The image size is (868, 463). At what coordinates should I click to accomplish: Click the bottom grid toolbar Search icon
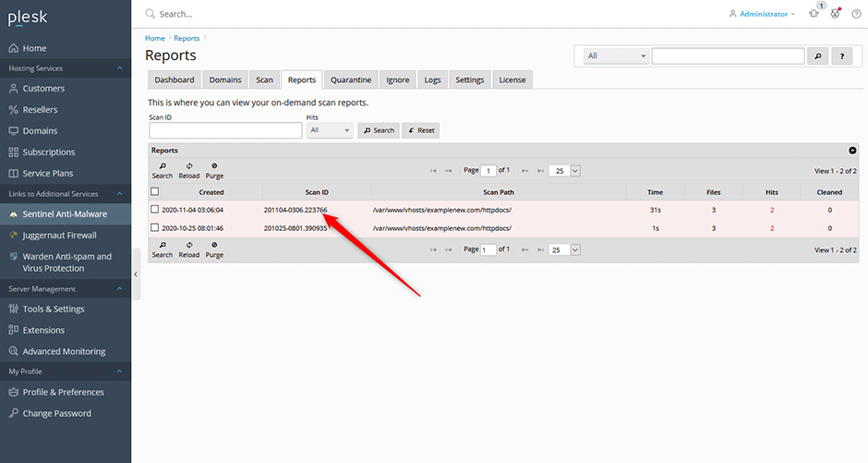tap(163, 250)
